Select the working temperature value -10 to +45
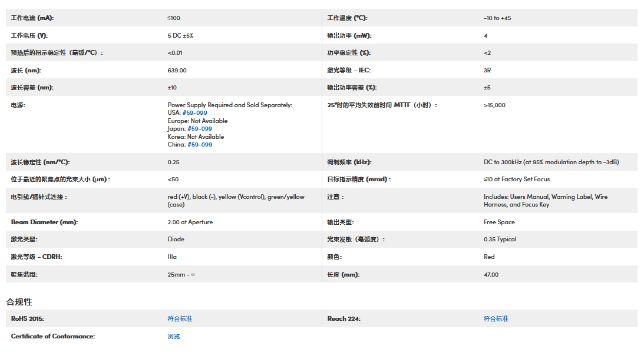The width and height of the screenshot is (644, 359). click(497, 18)
